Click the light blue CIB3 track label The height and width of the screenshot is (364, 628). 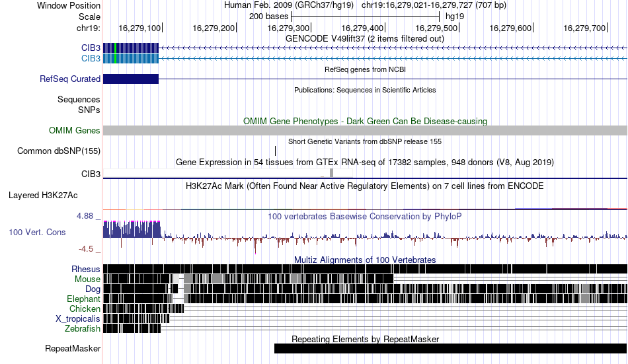click(91, 58)
